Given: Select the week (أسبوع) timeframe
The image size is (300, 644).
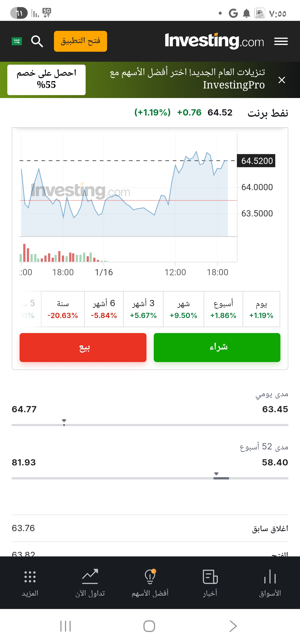Looking at the screenshot, I should pos(223,309).
